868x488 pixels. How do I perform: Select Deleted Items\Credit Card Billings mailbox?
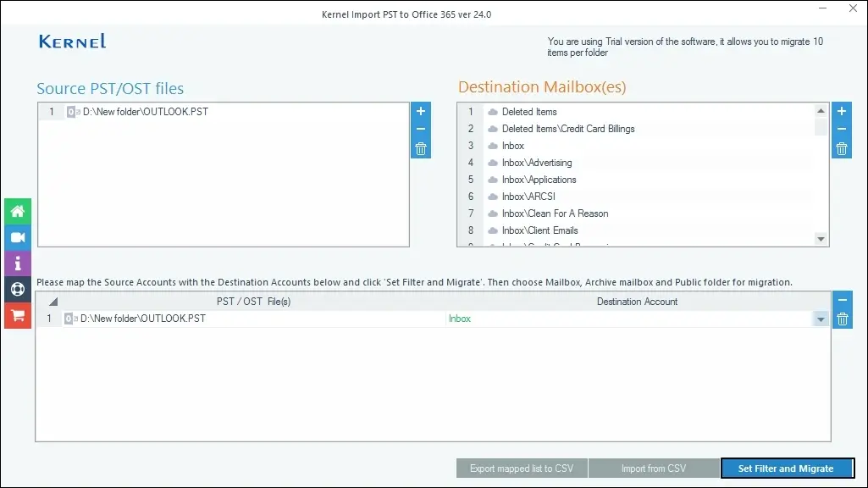pos(637,129)
